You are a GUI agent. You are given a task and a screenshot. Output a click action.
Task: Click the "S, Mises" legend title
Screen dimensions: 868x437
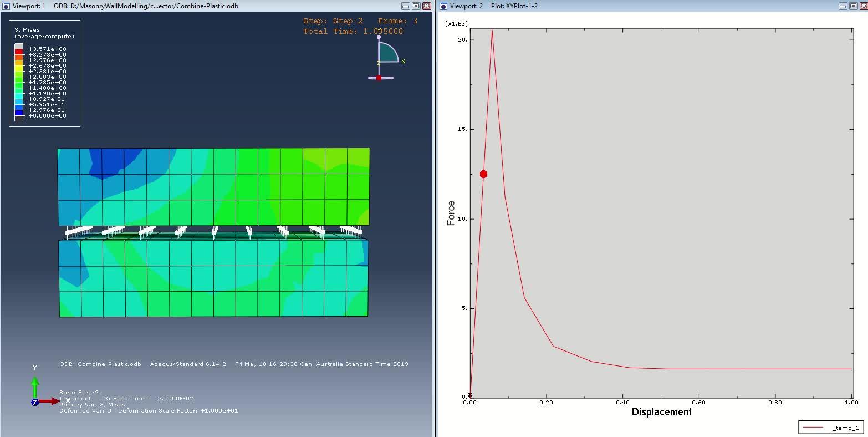point(27,30)
